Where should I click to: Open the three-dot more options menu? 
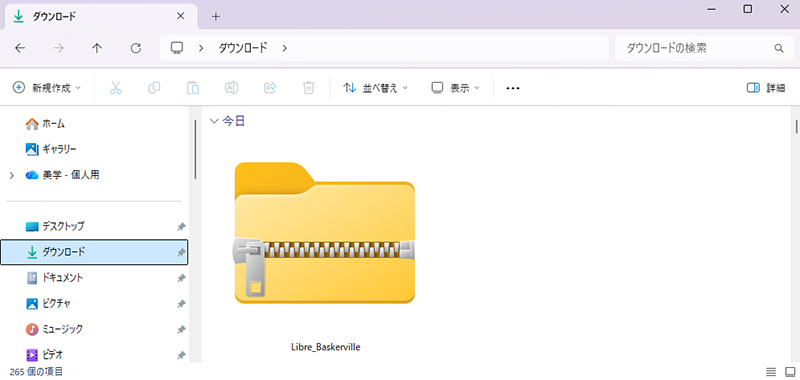513,88
